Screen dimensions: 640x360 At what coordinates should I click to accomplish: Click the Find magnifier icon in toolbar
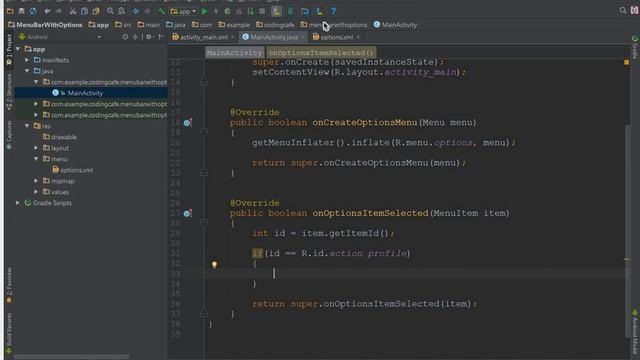(x=110, y=11)
